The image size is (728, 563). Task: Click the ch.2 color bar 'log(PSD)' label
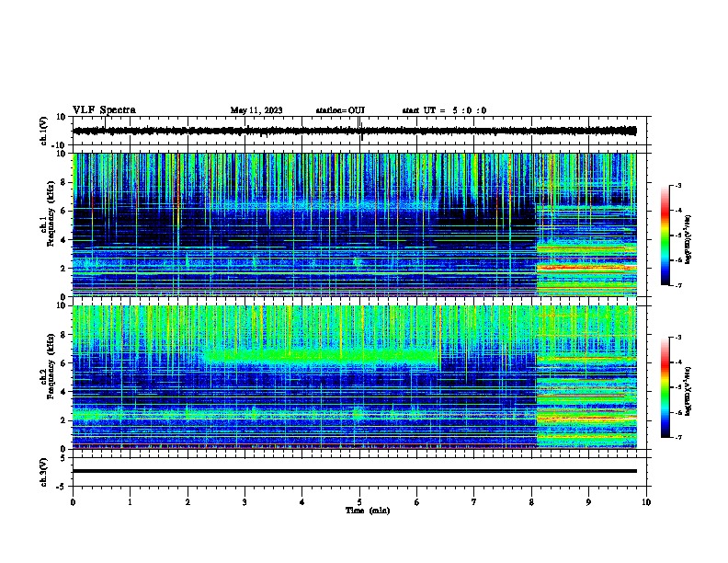coord(688,391)
